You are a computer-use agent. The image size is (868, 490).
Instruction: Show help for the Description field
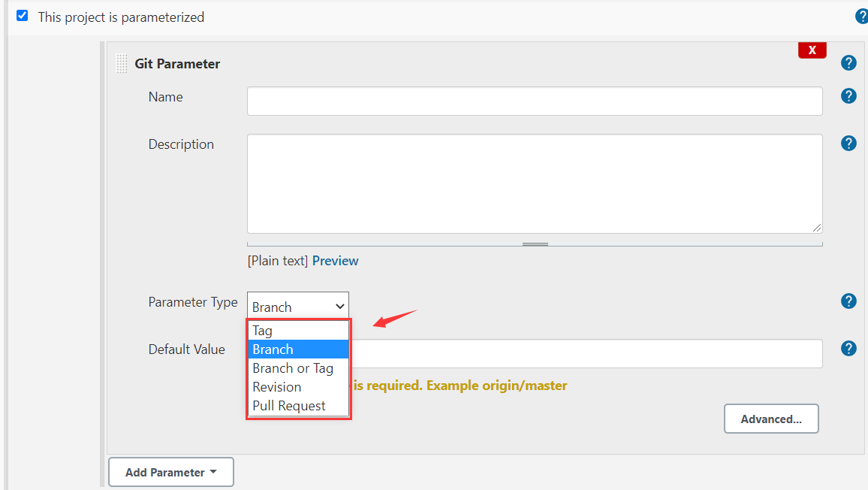[x=848, y=144]
